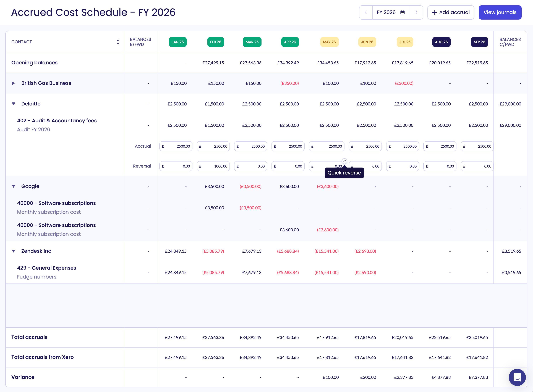Select the FEB 26 month badge
The image size is (533, 392).
click(215, 42)
